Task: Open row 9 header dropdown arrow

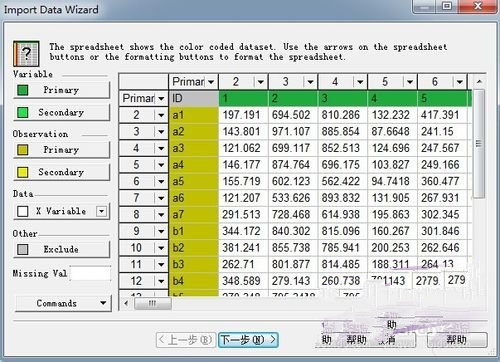Action: (161, 231)
